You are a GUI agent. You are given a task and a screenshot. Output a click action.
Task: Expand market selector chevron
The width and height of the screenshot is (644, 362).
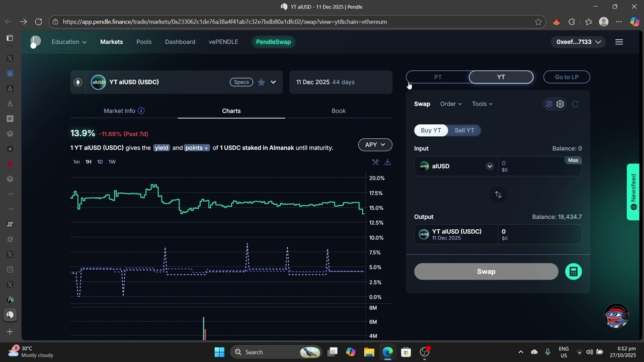273,82
